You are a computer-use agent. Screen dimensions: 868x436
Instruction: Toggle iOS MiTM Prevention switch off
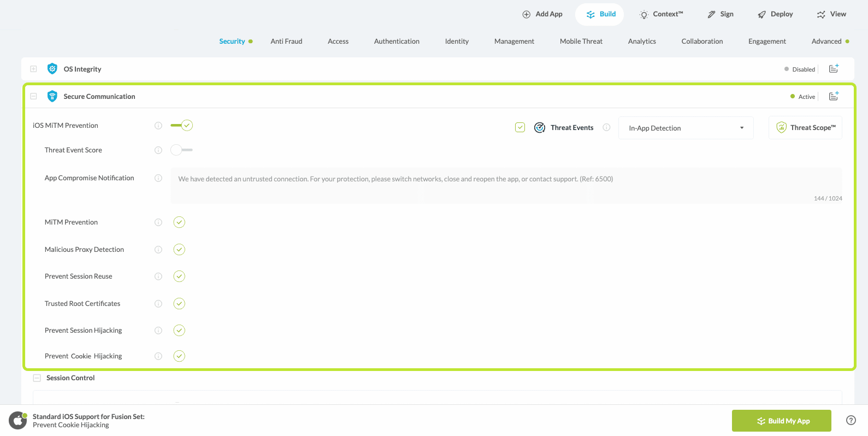click(181, 126)
